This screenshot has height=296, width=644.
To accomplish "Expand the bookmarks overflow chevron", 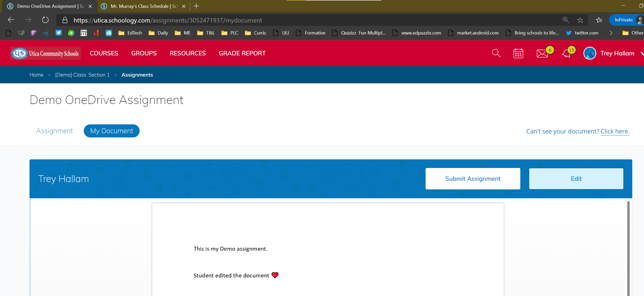I will point(611,33).
